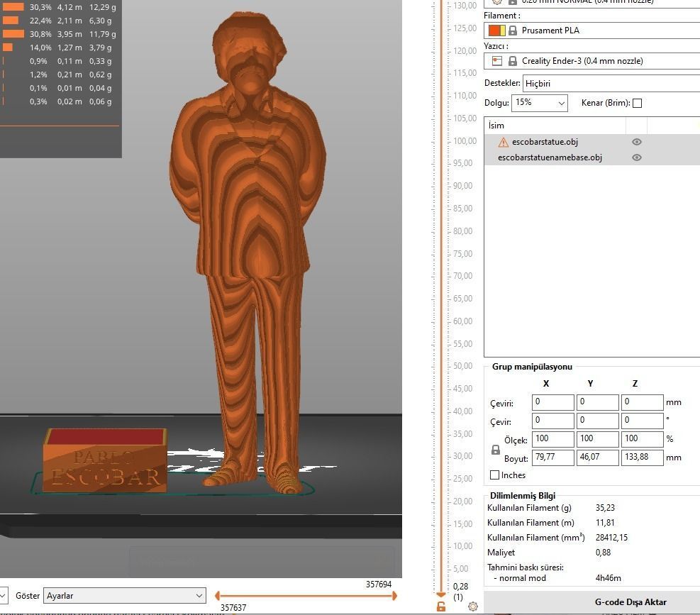The image size is (700, 615).
Task: Click the scale lock icon next to Ölçek
Action: [496, 450]
